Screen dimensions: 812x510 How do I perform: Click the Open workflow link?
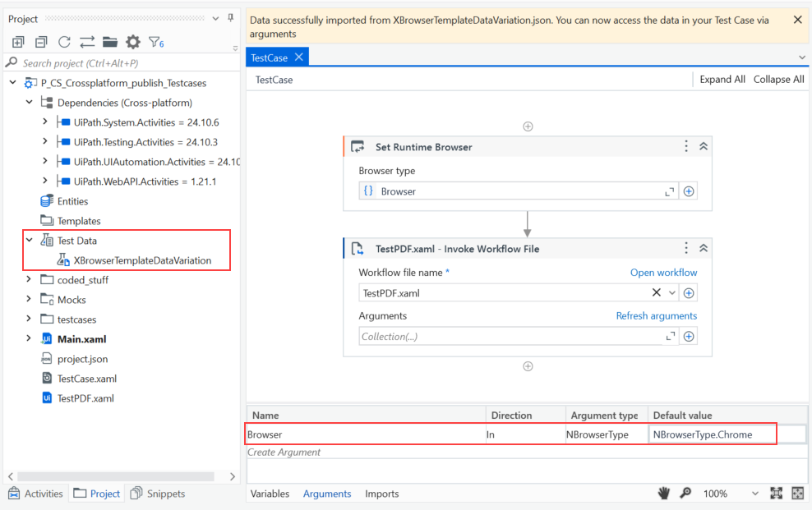[x=663, y=273]
